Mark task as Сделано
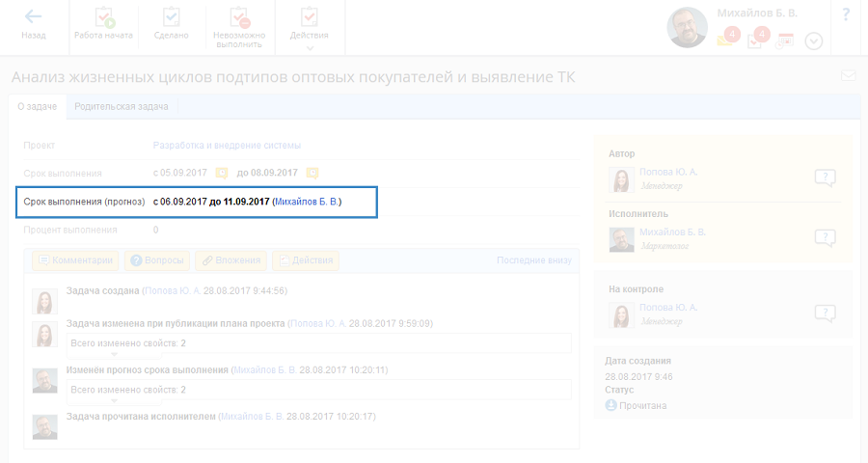This screenshot has height=463, width=868. [x=171, y=24]
